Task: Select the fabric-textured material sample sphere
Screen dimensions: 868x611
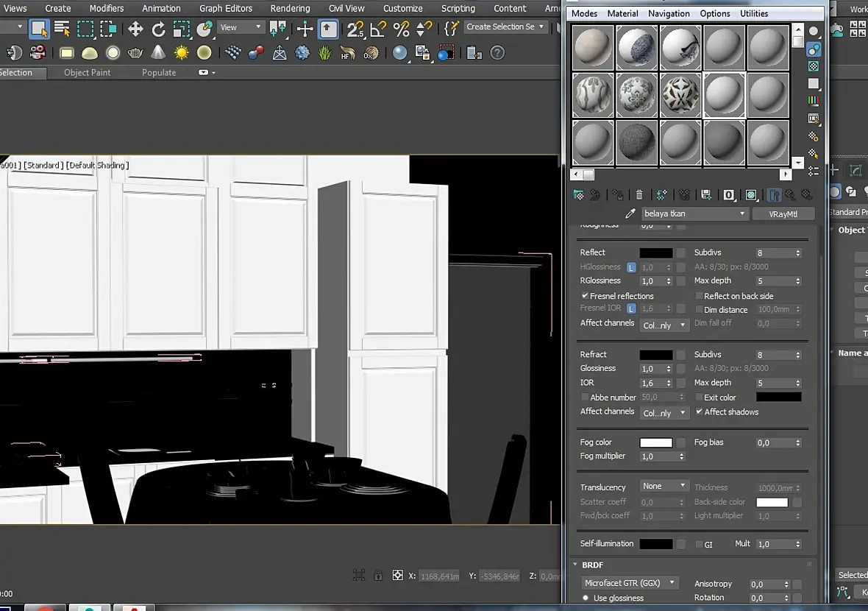Action: pos(637,142)
